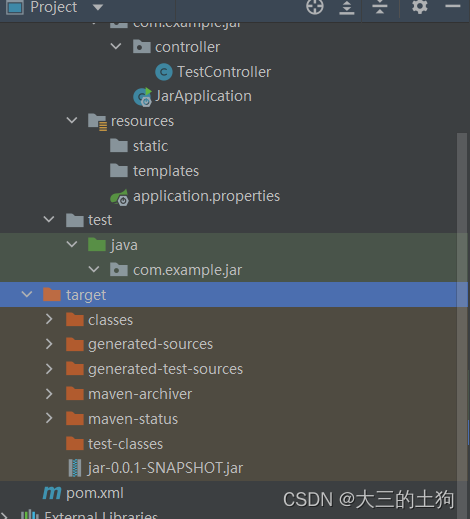Expand the generated-test-sources folder
Screen dimensions: 470x519
click(49, 369)
